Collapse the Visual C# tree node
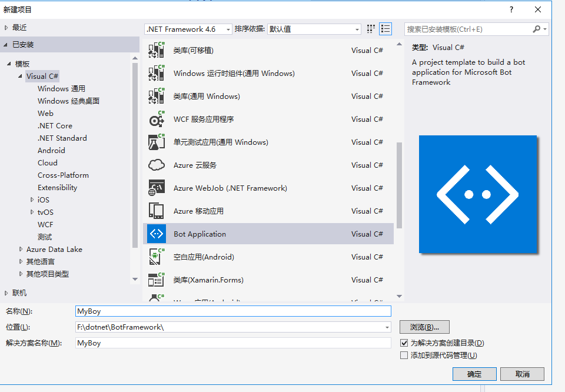Viewport: 565px width, 392px height. (20, 76)
